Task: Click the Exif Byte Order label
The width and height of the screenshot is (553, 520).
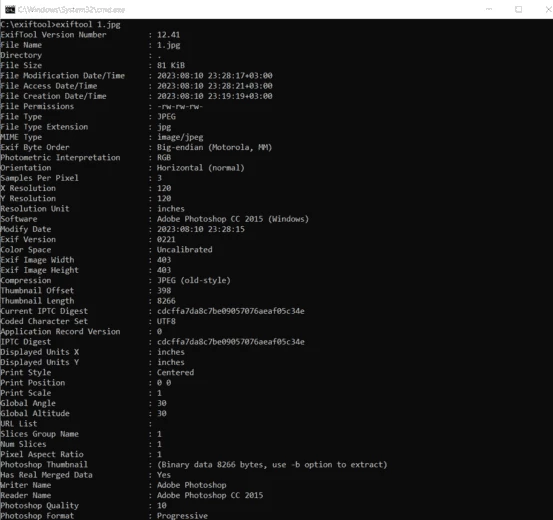Action: [x=35, y=147]
